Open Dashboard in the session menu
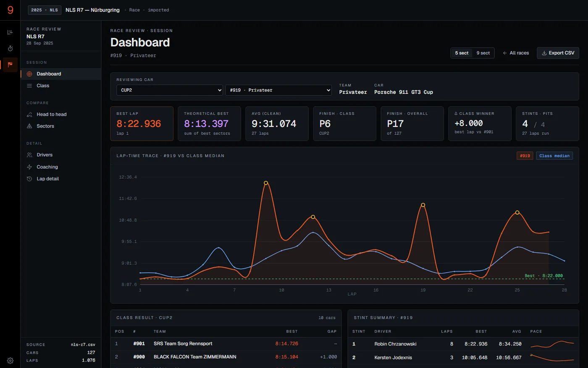 click(x=61, y=74)
